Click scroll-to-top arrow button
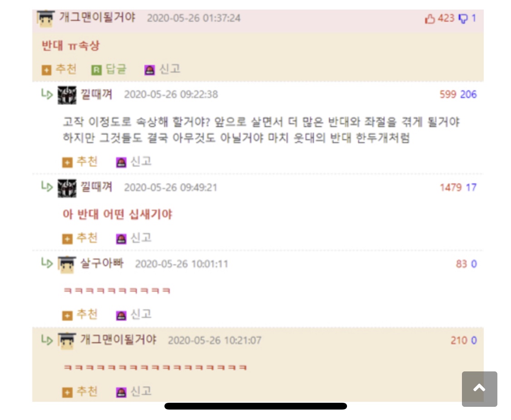This screenshot has height=420, width=511. [x=479, y=389]
